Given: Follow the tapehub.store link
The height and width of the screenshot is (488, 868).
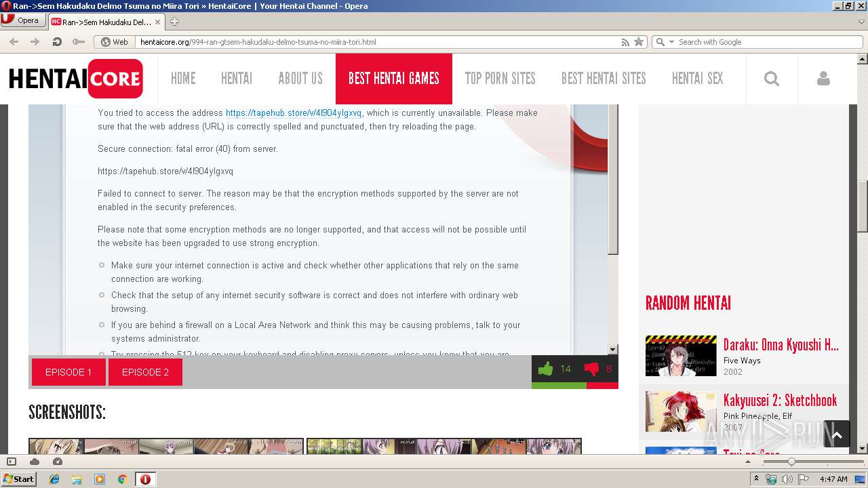Looking at the screenshot, I should point(294,113).
